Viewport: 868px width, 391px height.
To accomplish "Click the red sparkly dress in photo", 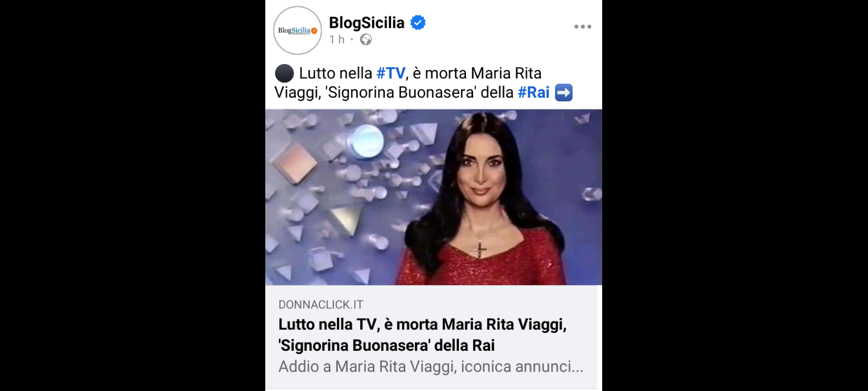I will 481,258.
